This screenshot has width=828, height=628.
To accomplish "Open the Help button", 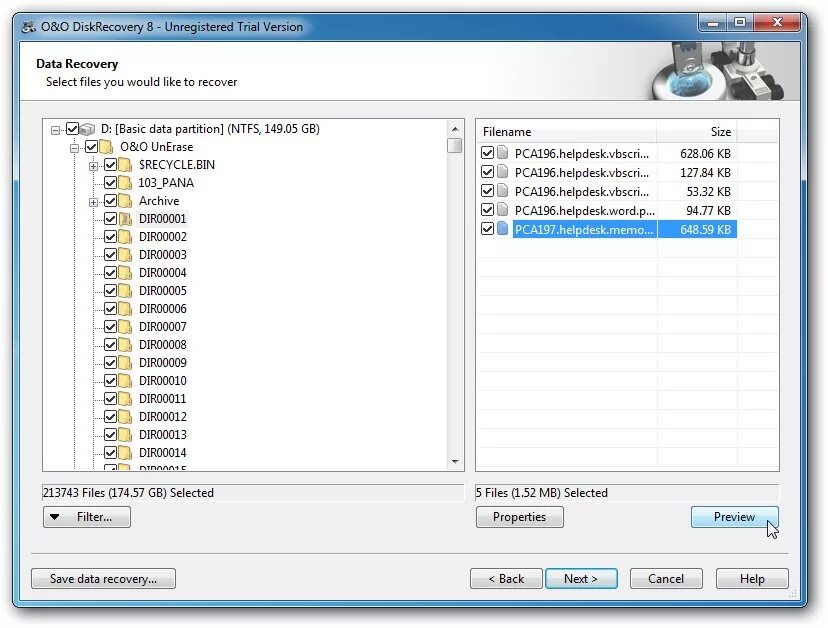I will [x=752, y=578].
